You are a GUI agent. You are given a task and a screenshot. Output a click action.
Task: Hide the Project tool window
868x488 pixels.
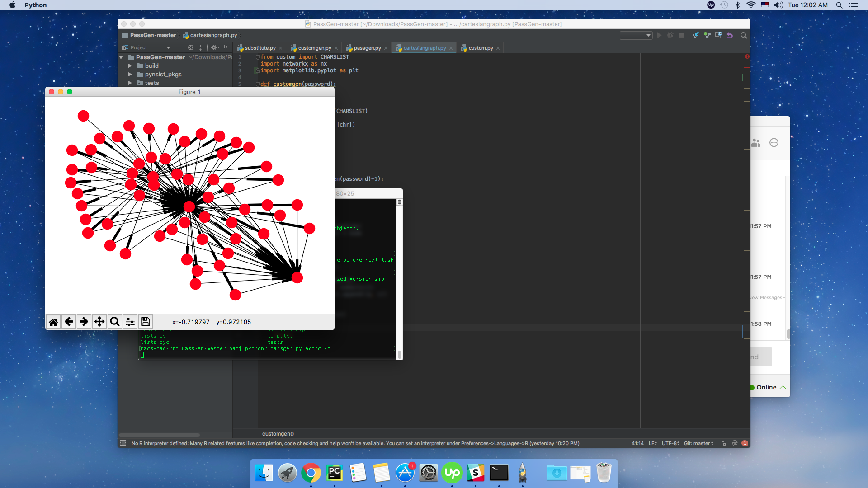click(226, 47)
